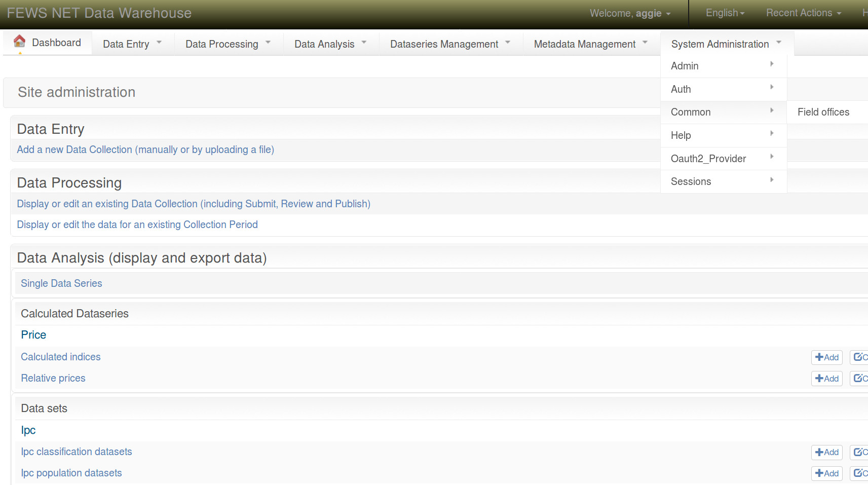Click Add button for Ipc population datasets

[x=826, y=473]
